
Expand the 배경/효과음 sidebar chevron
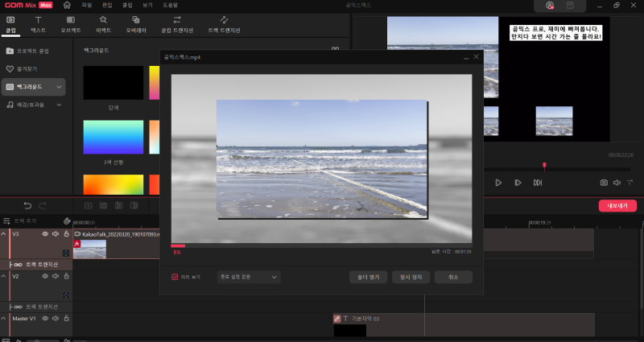coord(59,105)
